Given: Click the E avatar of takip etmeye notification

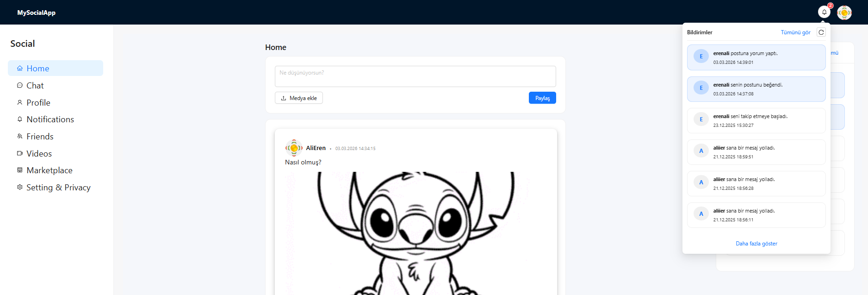Looking at the screenshot, I should [x=701, y=119].
